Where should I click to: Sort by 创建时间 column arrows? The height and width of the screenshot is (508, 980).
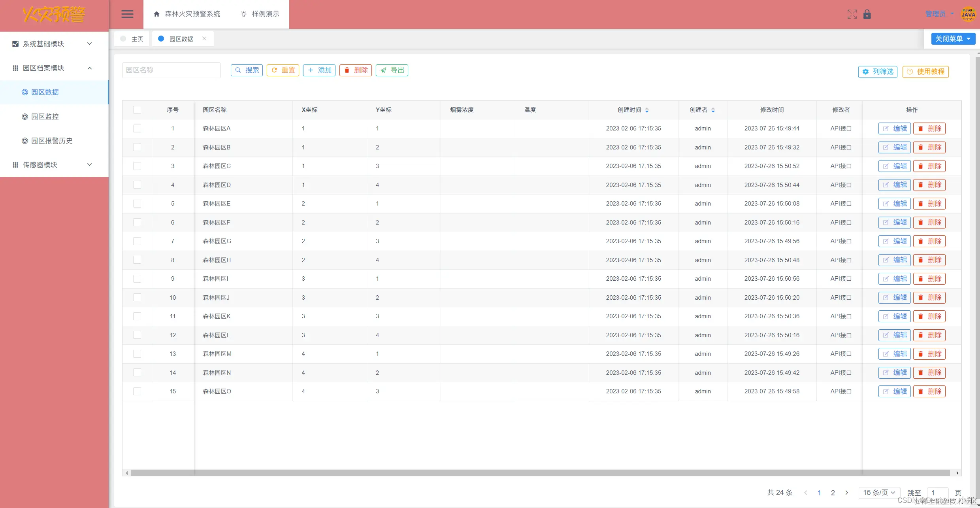647,110
